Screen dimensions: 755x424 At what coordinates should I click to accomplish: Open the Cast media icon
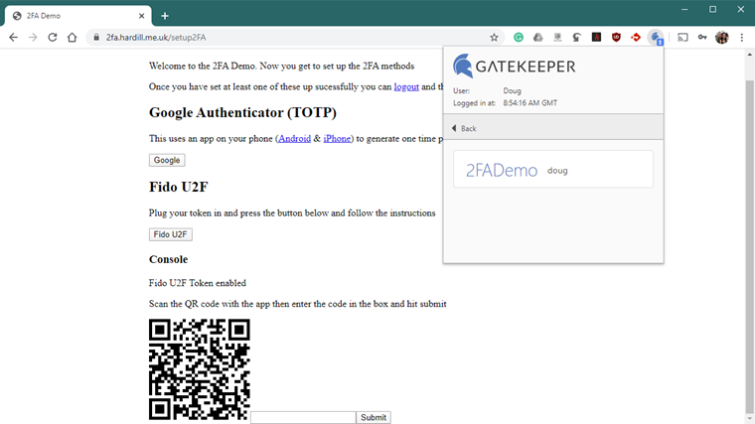coord(683,38)
